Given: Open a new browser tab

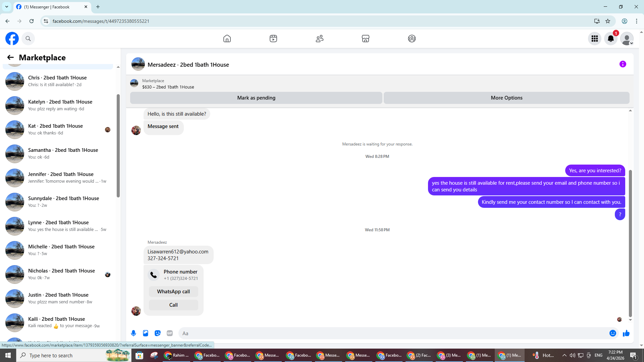Looking at the screenshot, I should click(x=98, y=7).
